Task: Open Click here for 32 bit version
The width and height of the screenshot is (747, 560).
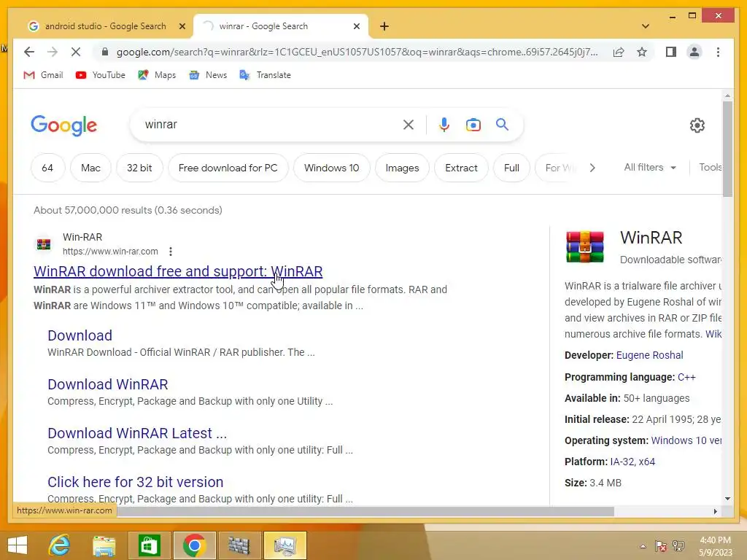Action: [x=135, y=482]
